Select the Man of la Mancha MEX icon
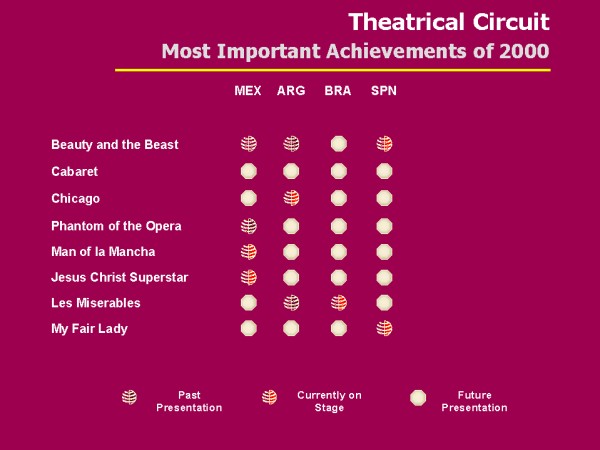Viewport: 600px width, 450px height. [x=248, y=252]
